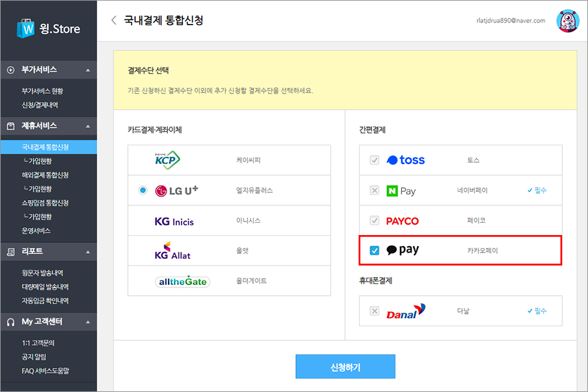Go back using the left chevron arrow
This screenshot has width=588, height=392.
114,20
